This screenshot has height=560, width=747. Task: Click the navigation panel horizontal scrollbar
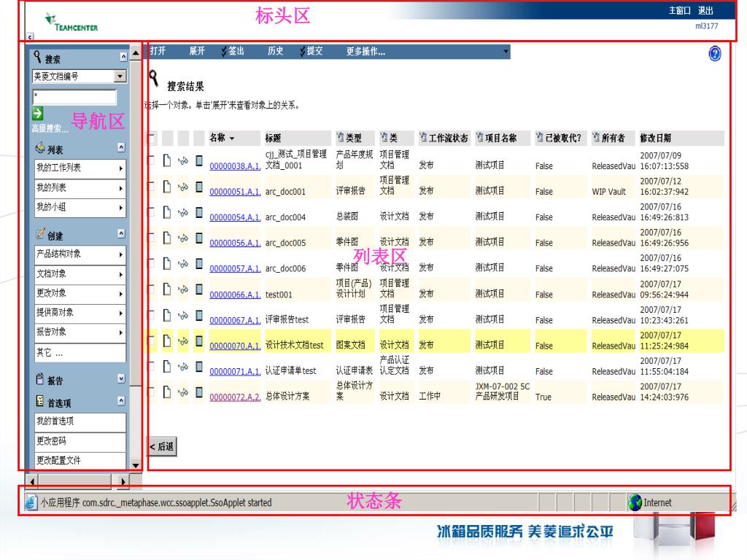(73, 481)
